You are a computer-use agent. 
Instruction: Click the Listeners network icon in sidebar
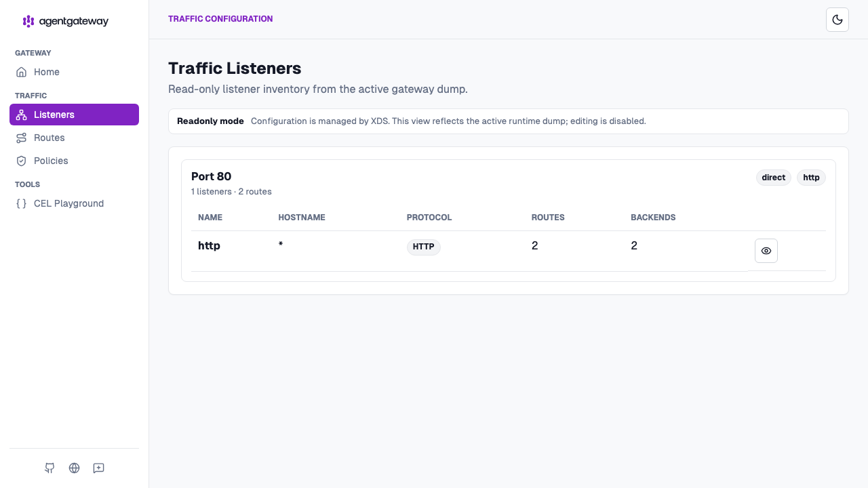[22, 115]
